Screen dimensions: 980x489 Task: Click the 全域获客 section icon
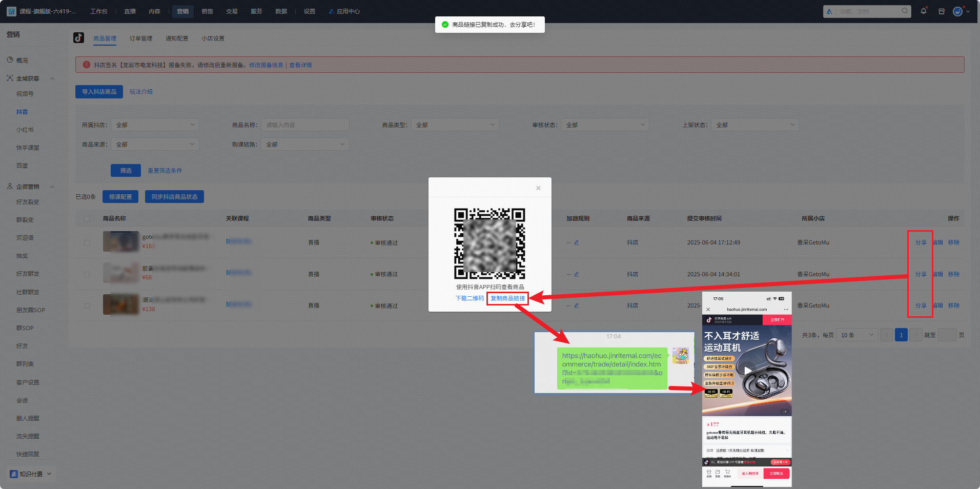pos(10,78)
